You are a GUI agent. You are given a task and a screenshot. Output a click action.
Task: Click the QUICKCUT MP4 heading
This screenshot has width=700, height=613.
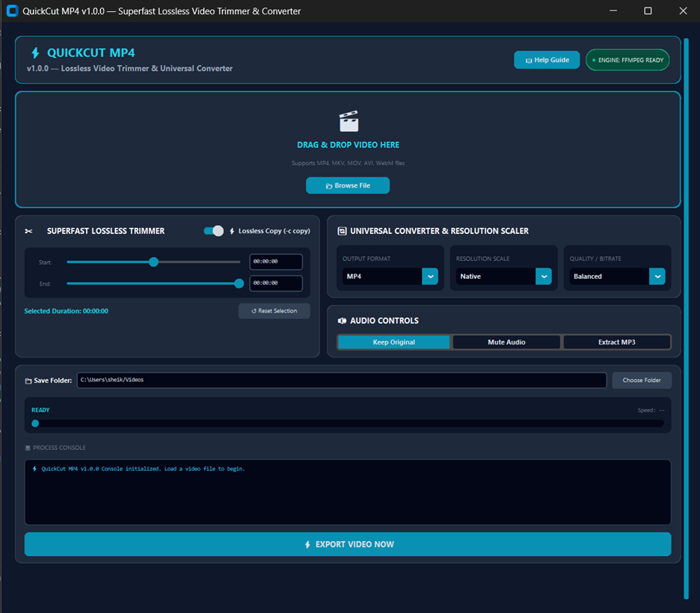pyautogui.click(x=90, y=52)
